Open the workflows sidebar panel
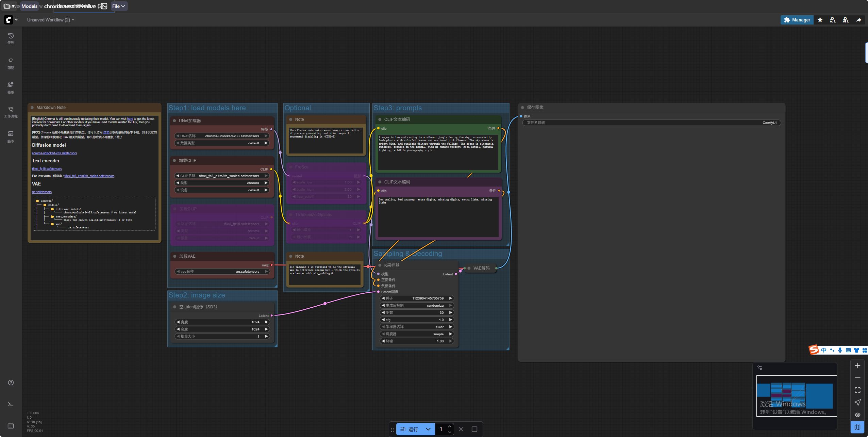 pos(11,112)
